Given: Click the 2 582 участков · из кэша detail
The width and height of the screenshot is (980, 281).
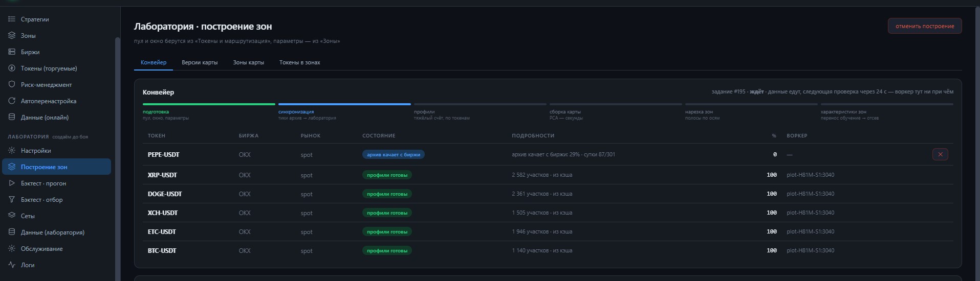Looking at the screenshot, I should click(x=542, y=175).
